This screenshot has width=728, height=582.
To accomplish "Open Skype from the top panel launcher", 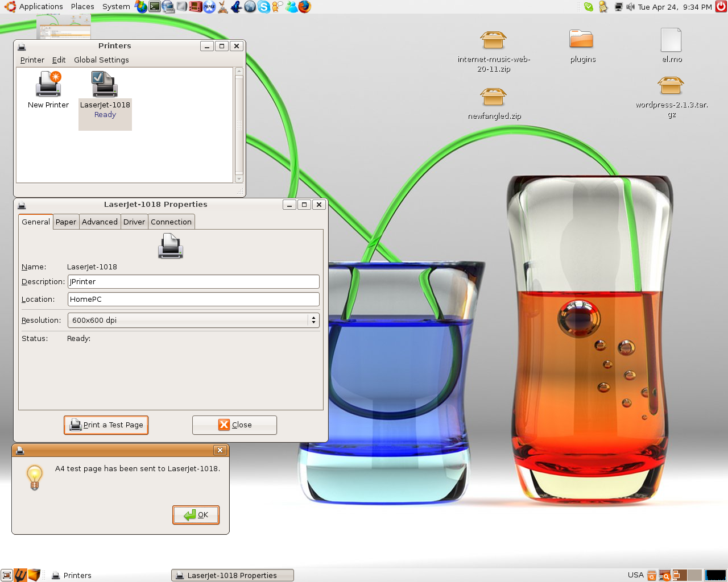I will point(263,7).
